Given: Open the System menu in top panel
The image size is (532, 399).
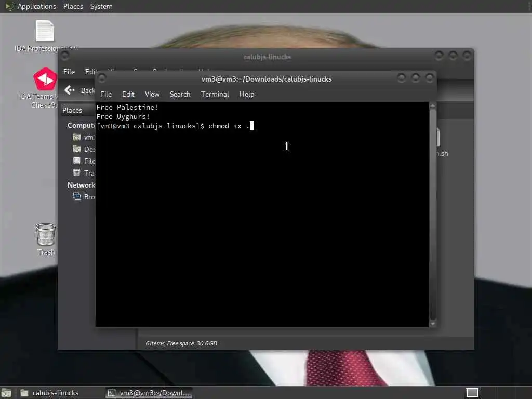Looking at the screenshot, I should click(x=101, y=6).
